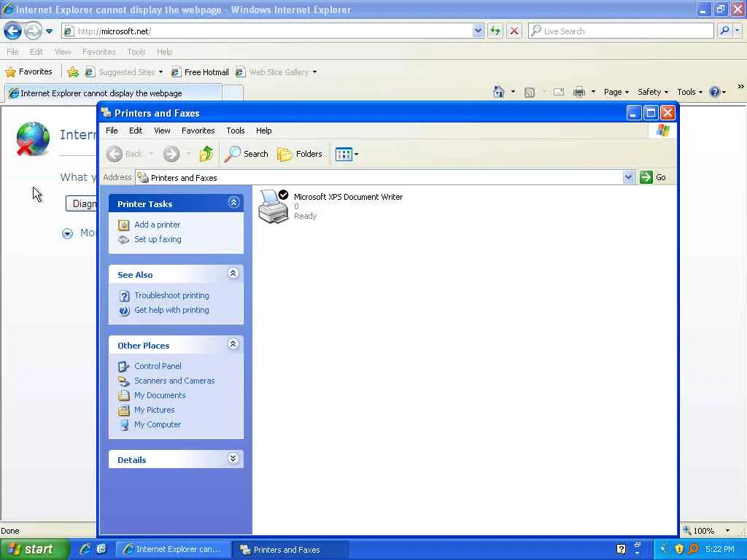
Task: Toggle the Folders pane button
Action: pos(300,154)
